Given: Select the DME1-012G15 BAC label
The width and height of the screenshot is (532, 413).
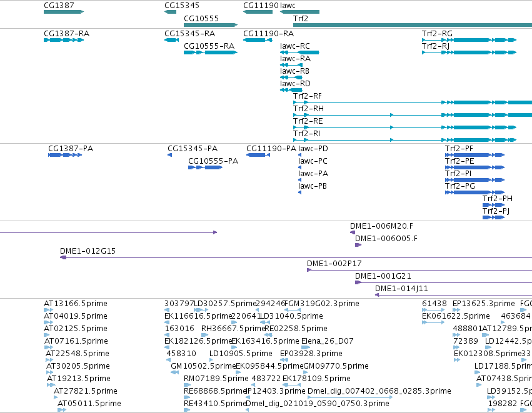Looking at the screenshot, I should (x=88, y=251).
